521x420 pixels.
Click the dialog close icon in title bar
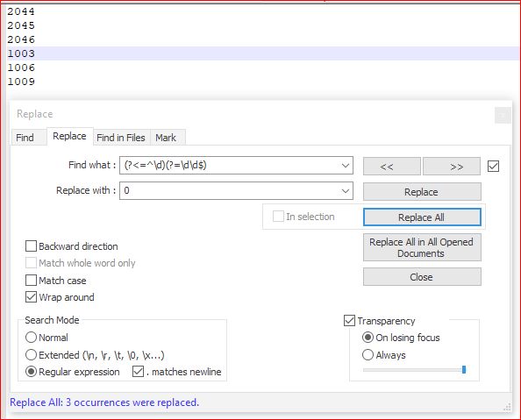(x=503, y=115)
